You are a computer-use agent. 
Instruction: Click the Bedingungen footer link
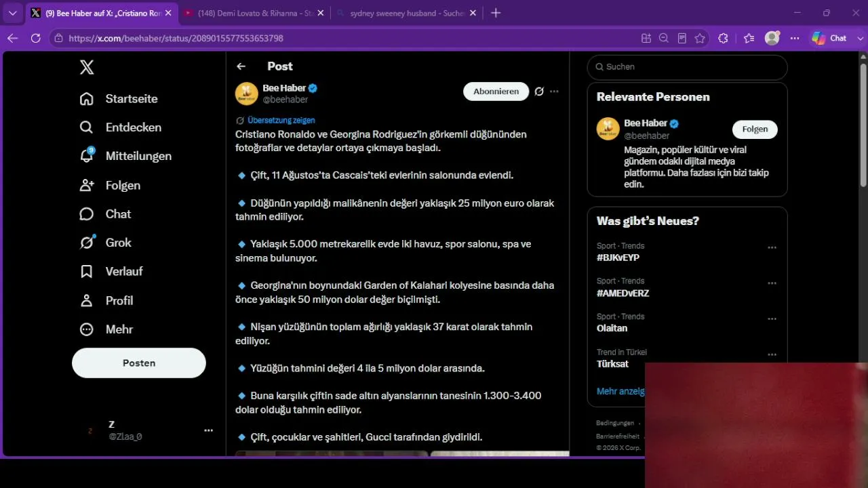(615, 423)
